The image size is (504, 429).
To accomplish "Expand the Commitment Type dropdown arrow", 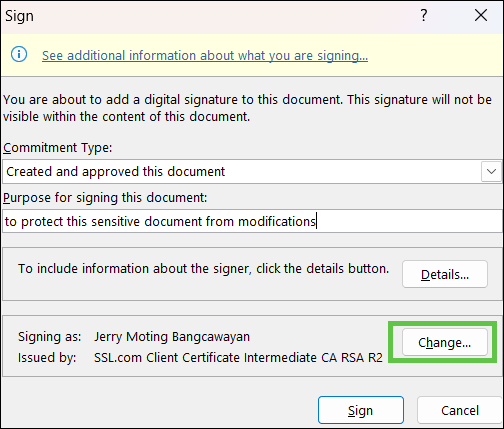I will pyautogui.click(x=491, y=171).
